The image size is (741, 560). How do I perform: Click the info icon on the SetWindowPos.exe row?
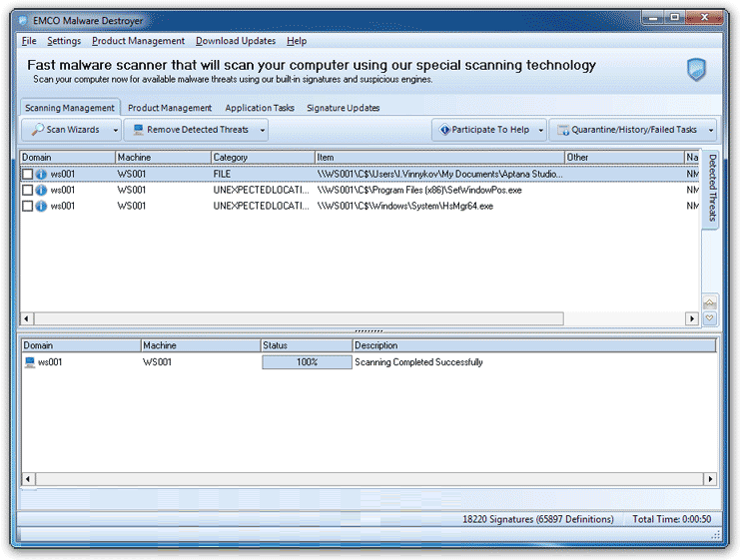tap(41, 191)
